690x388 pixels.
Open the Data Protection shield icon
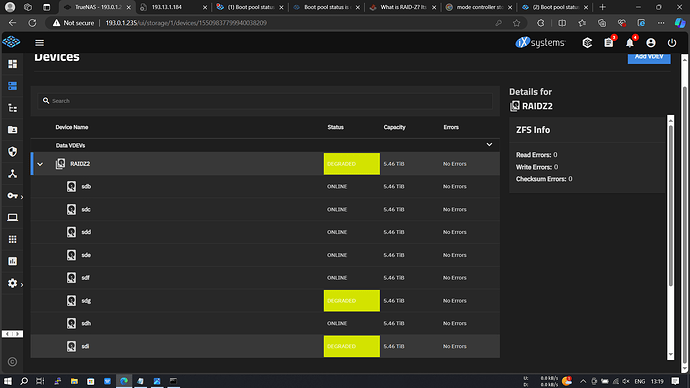(12, 152)
